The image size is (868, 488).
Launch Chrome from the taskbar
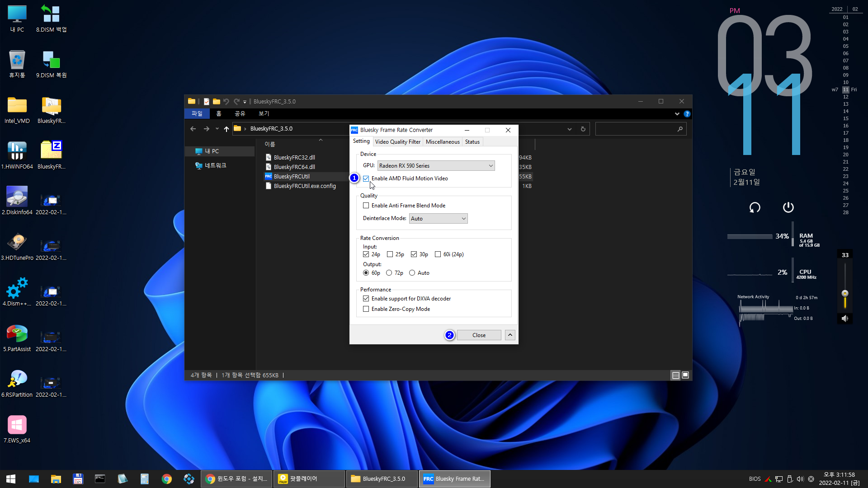[x=167, y=479]
